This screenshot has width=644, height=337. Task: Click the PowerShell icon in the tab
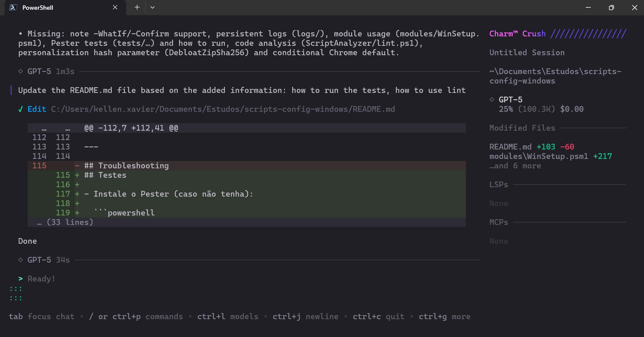click(x=13, y=7)
